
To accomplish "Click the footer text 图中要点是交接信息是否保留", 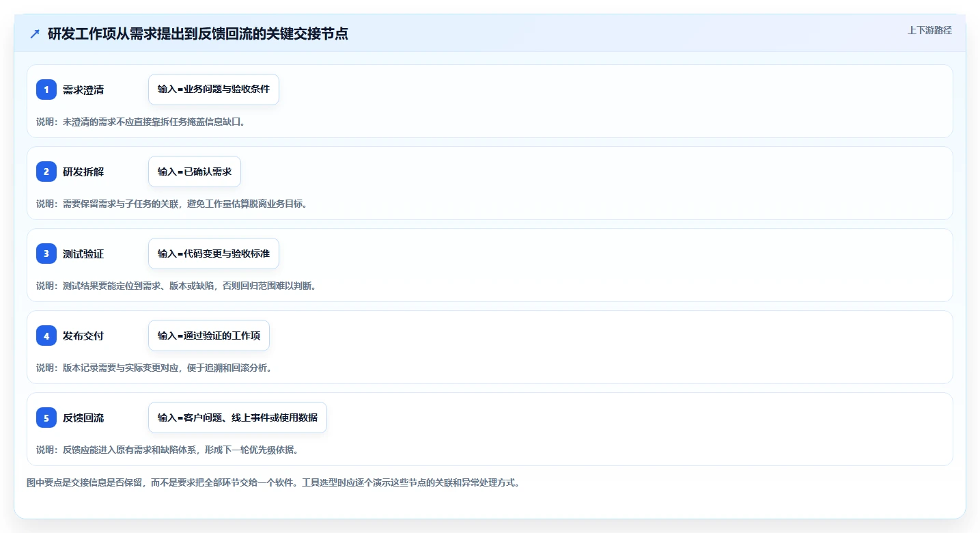I will click(274, 482).
